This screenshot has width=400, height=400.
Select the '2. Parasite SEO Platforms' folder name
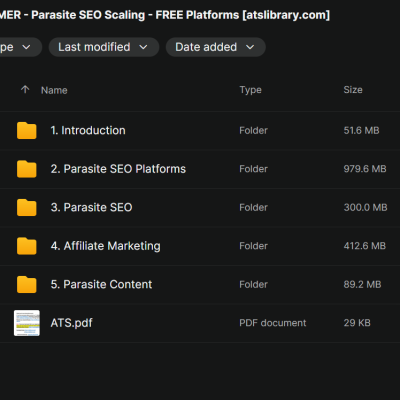pos(118,169)
